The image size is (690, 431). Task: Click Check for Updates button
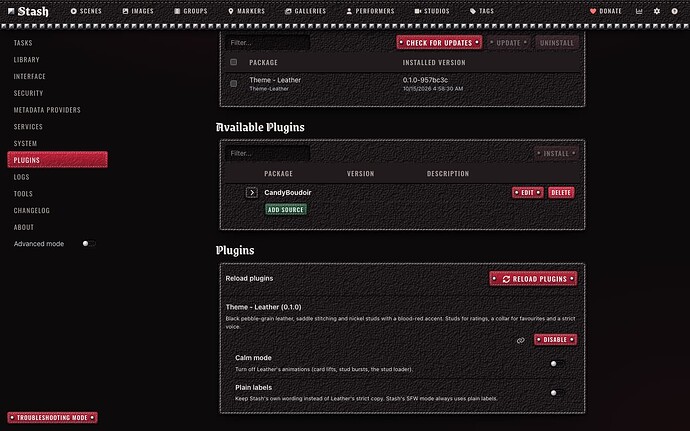[x=439, y=42]
